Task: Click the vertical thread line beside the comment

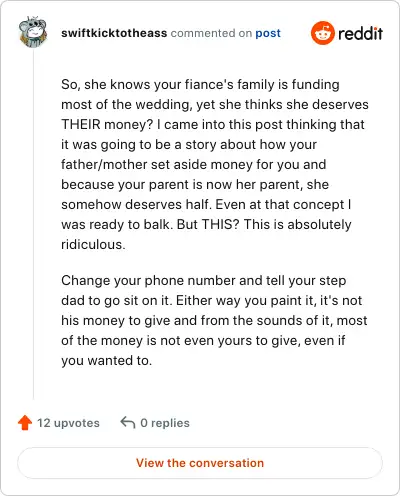Action: pos(33,224)
